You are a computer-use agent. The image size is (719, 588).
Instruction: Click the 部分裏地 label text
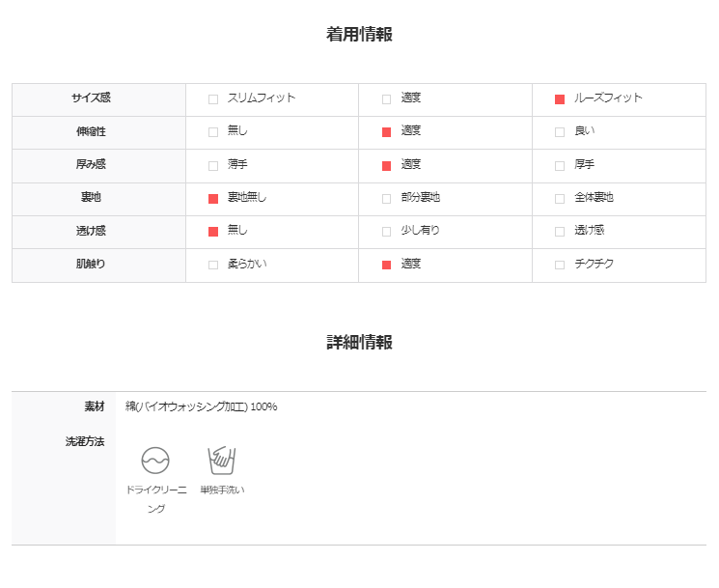(x=421, y=197)
